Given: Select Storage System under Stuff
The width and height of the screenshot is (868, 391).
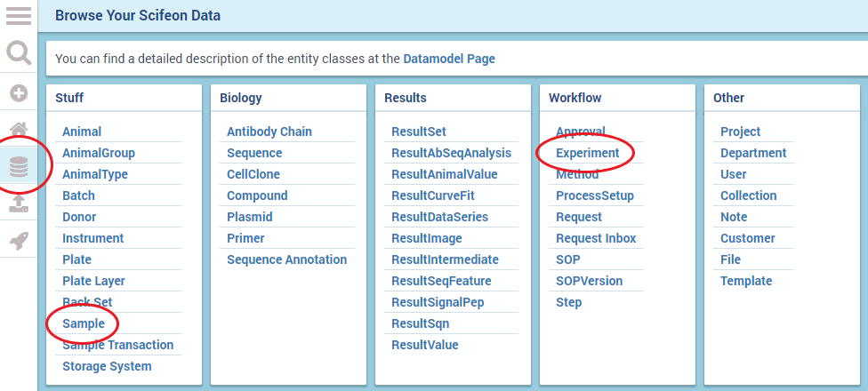Looking at the screenshot, I should pyautogui.click(x=107, y=366).
